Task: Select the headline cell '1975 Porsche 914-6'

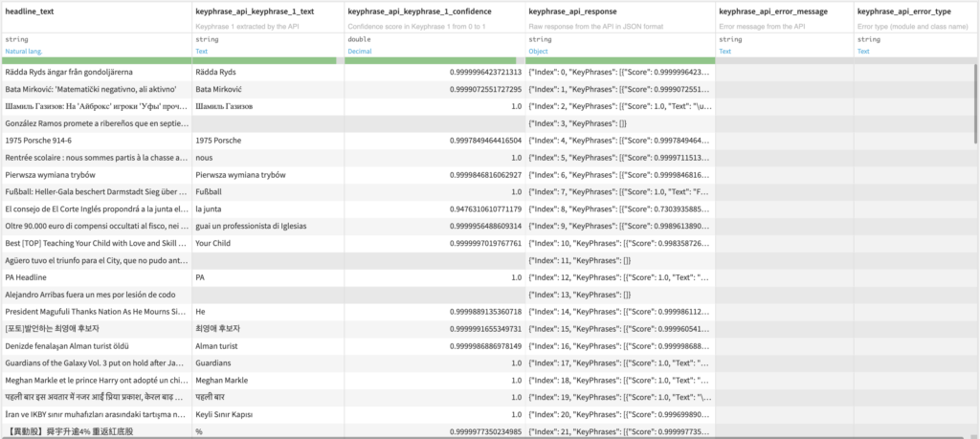Action: 97,141
